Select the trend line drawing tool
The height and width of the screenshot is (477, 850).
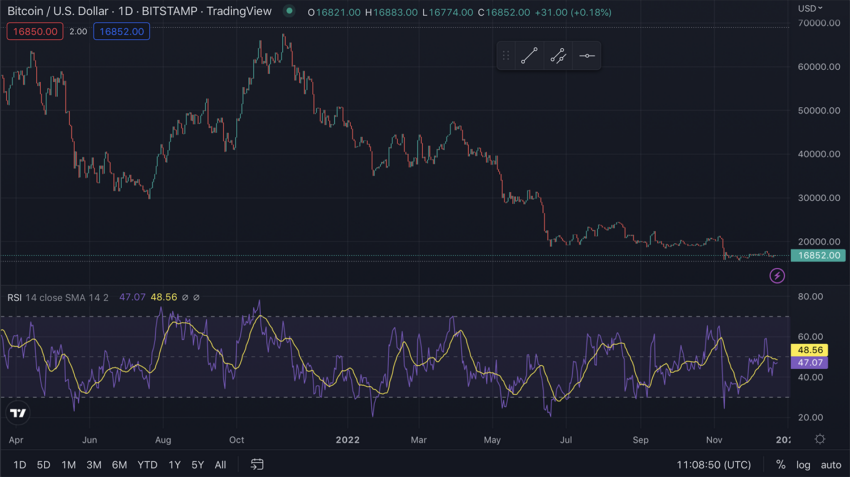coord(529,56)
